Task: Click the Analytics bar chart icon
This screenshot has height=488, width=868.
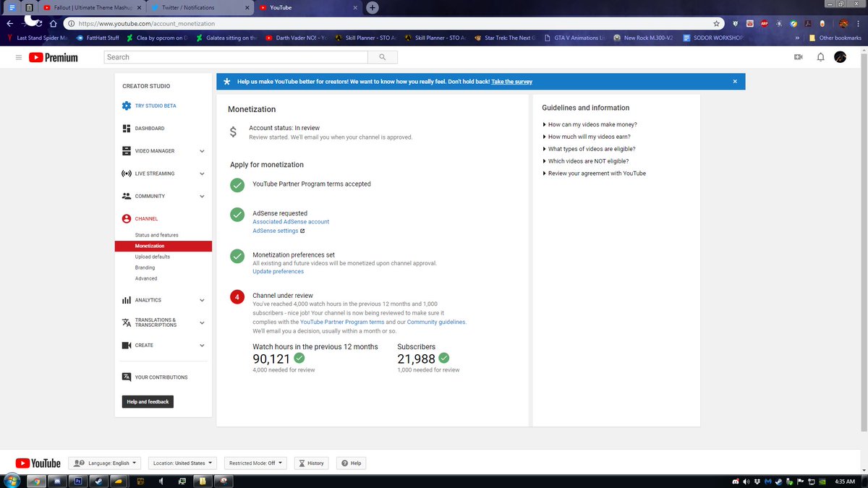Action: click(127, 300)
